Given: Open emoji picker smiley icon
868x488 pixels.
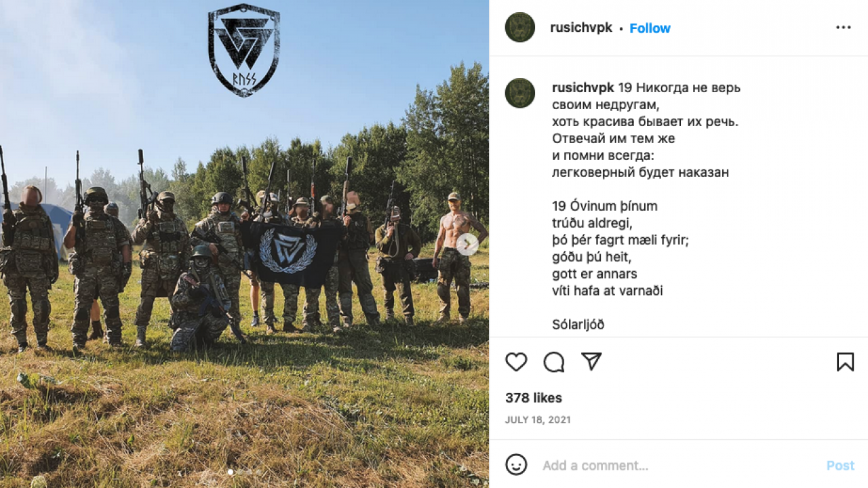Looking at the screenshot, I should coord(516,464).
